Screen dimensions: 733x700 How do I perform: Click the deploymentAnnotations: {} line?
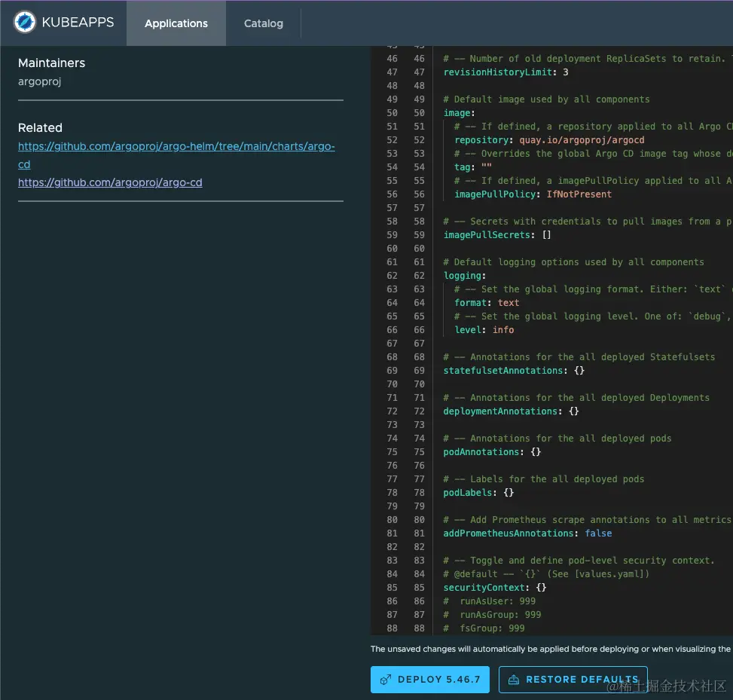tap(511, 411)
